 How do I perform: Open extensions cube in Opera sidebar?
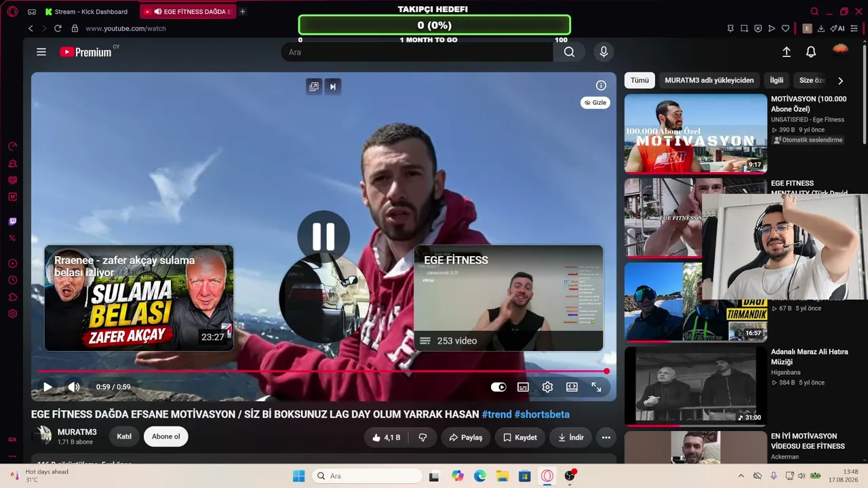pyautogui.click(x=12, y=297)
